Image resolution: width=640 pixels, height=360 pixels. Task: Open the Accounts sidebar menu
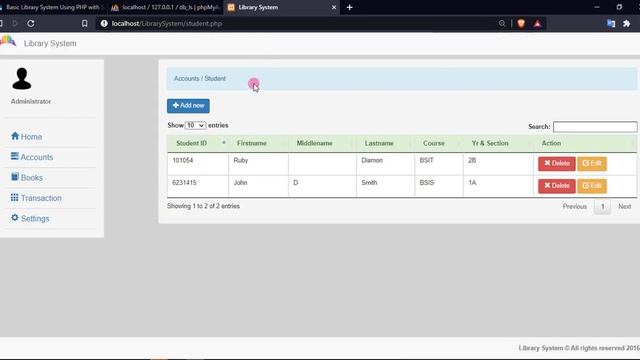pos(32,157)
